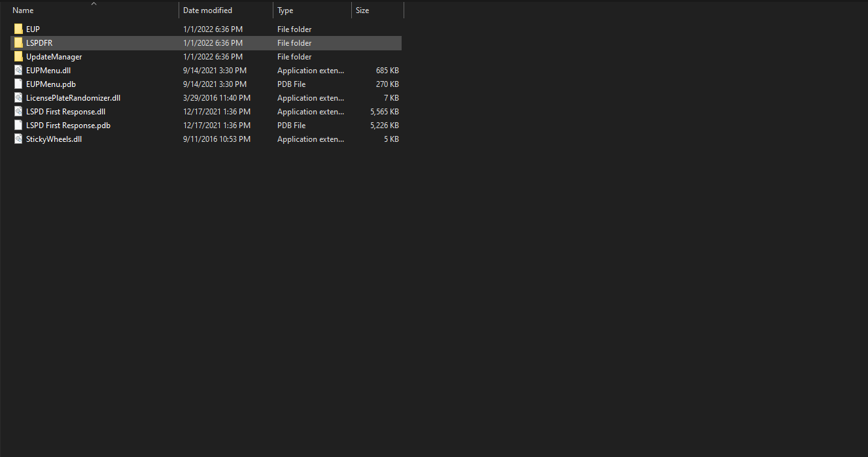Select the StickyWheels.dll file name

point(54,139)
